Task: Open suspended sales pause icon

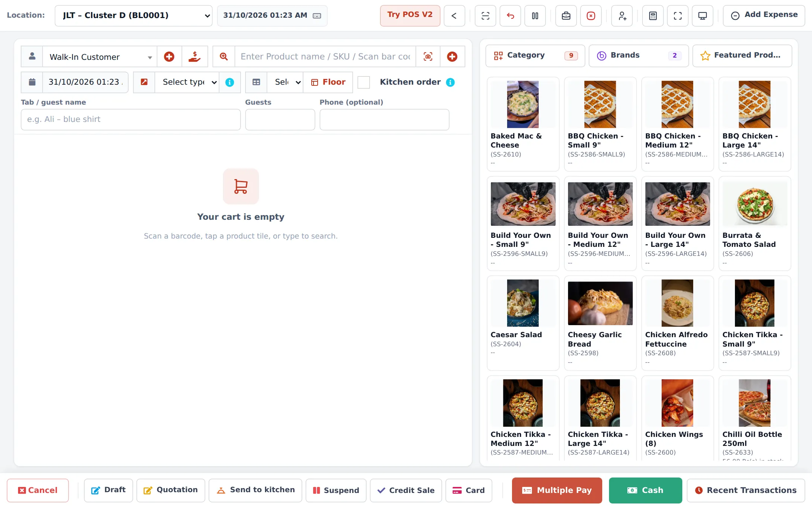Action: tap(535, 16)
